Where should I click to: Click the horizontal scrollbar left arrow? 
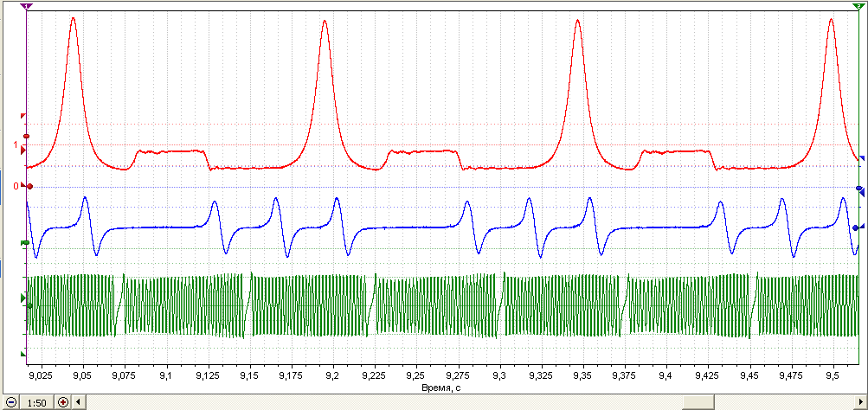78,402
